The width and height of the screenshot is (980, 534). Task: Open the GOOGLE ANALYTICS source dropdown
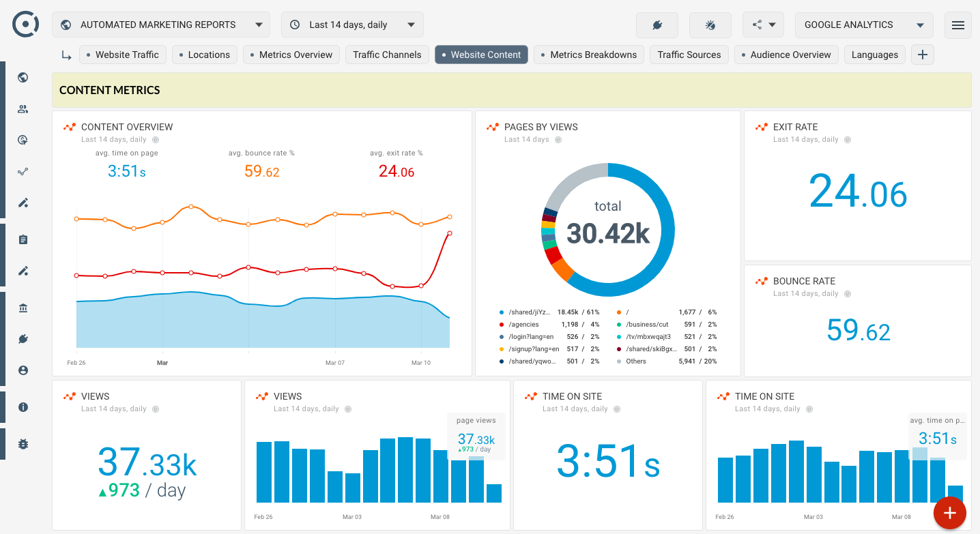(x=863, y=25)
